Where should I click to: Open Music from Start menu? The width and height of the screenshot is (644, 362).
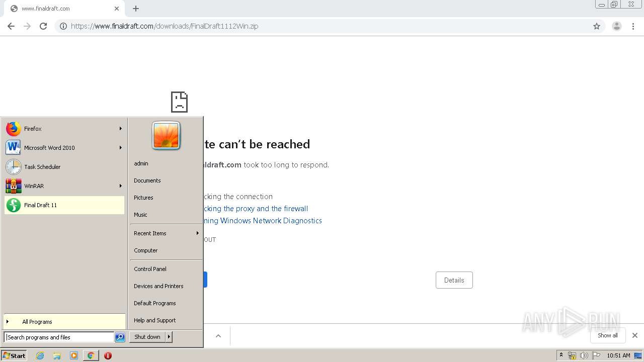tap(140, 215)
